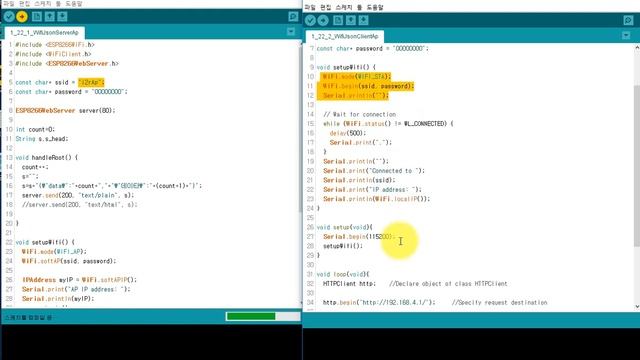Screen dimensions: 640x360
Task: Open 편집 menu in the left window
Action: 24,4
